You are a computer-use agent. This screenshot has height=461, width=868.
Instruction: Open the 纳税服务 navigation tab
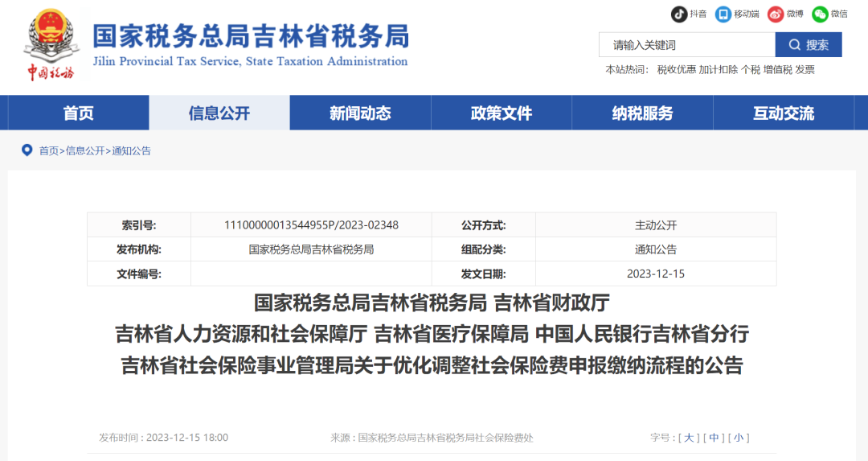pos(643,113)
